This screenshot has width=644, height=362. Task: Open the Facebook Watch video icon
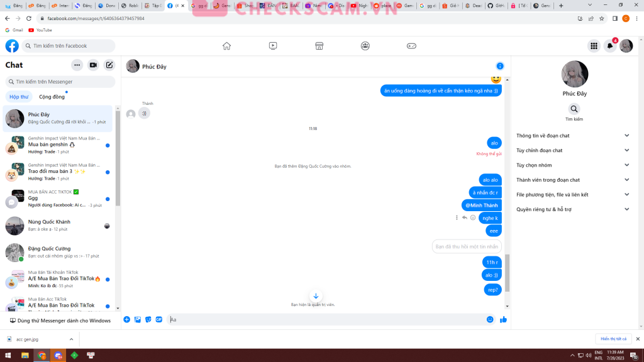pos(273,46)
